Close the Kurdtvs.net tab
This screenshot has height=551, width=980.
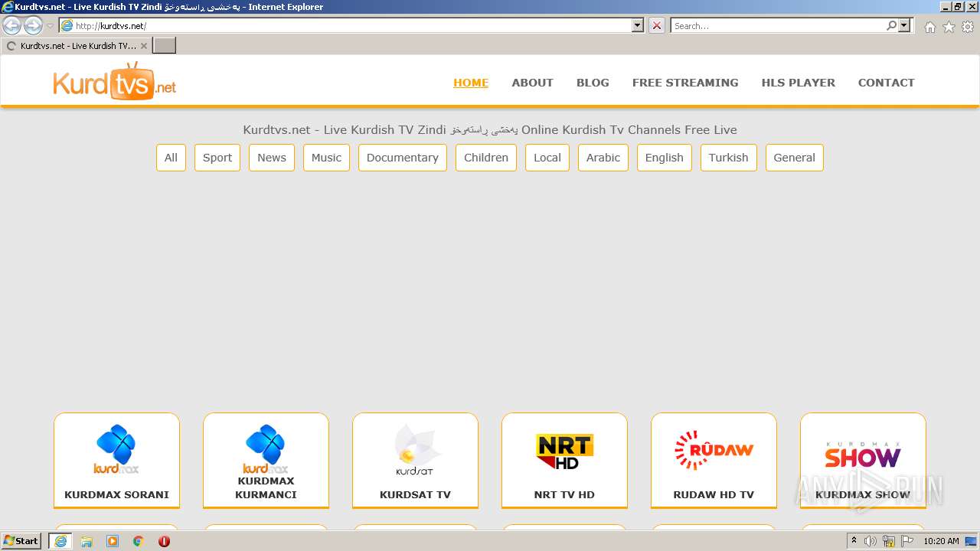coord(144,46)
